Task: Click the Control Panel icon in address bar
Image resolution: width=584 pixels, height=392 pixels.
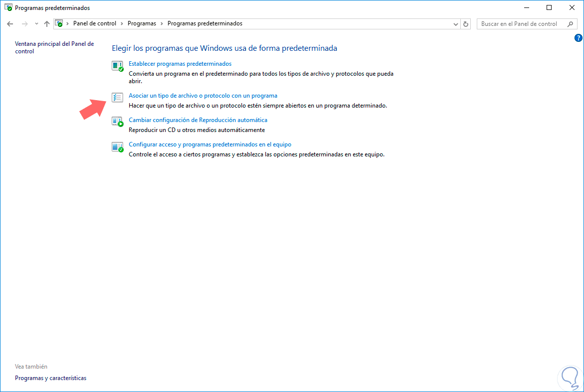Action: click(x=59, y=23)
